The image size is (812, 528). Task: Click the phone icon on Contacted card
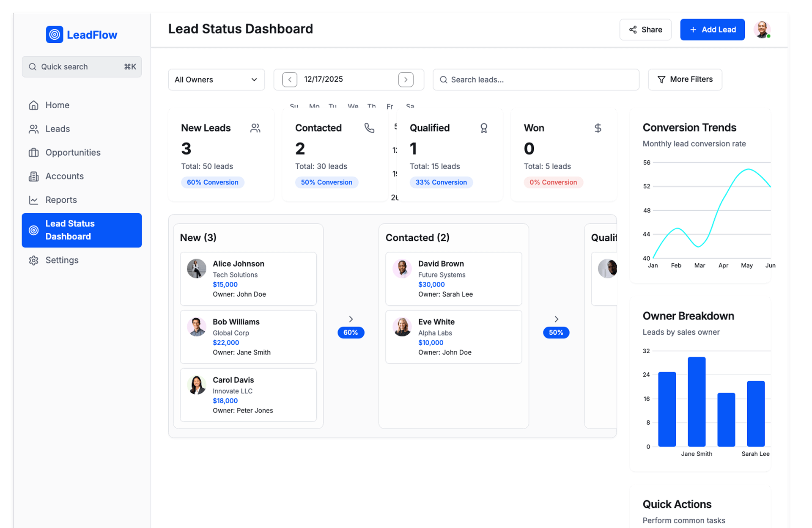click(369, 128)
